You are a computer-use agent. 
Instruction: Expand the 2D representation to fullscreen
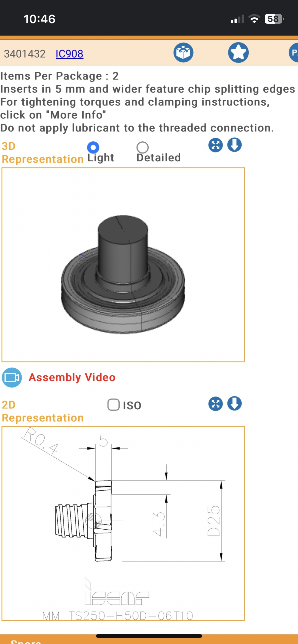(x=215, y=404)
